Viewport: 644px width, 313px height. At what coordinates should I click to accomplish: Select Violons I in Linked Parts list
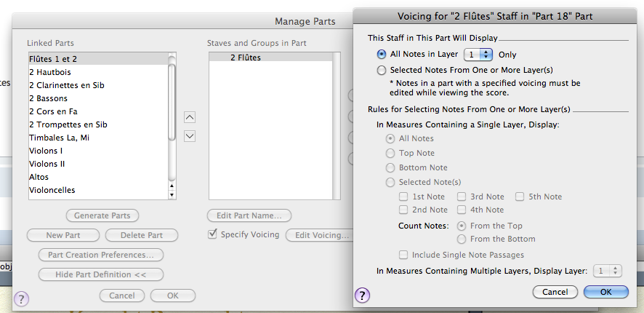tap(46, 151)
